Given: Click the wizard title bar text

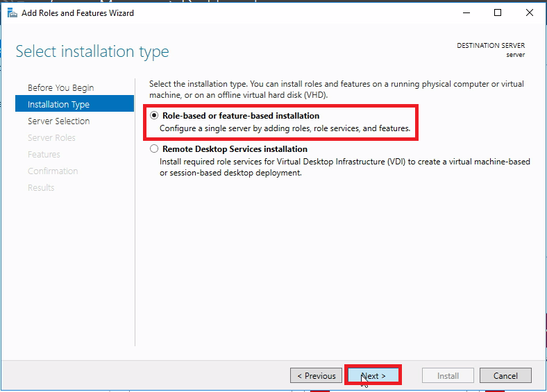Looking at the screenshot, I should click(78, 12).
